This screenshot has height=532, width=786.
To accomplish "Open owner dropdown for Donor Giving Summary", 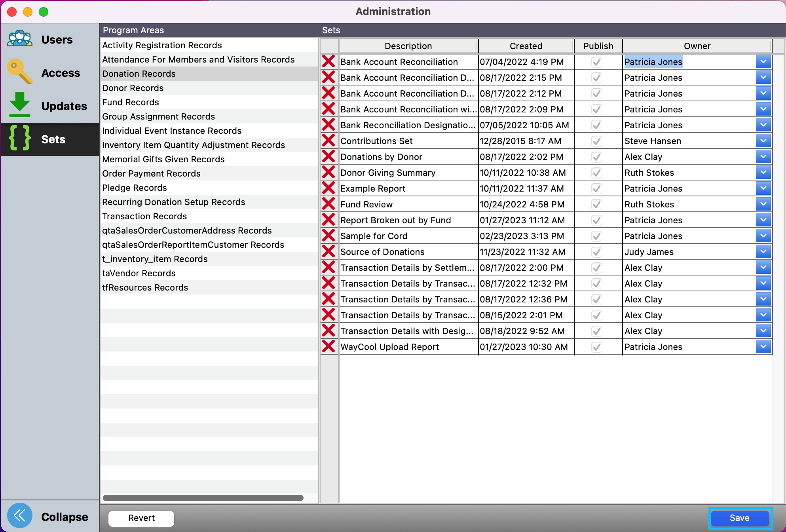I will [763, 173].
